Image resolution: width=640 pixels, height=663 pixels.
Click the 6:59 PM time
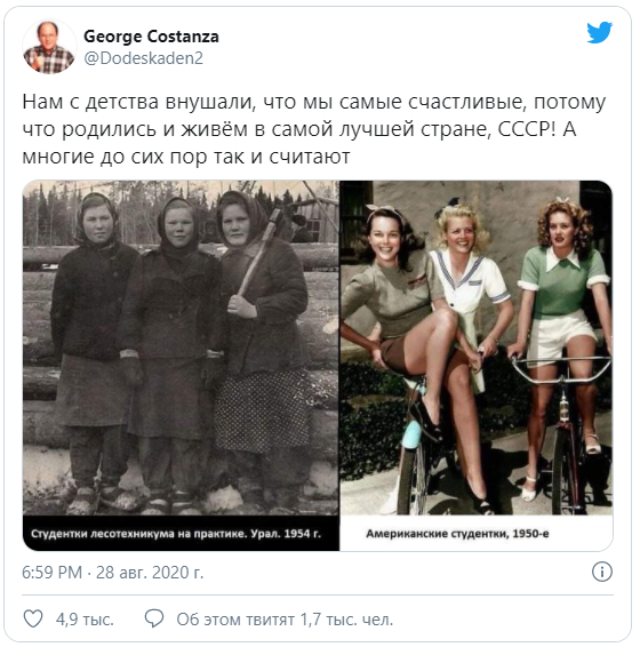pos(52,573)
